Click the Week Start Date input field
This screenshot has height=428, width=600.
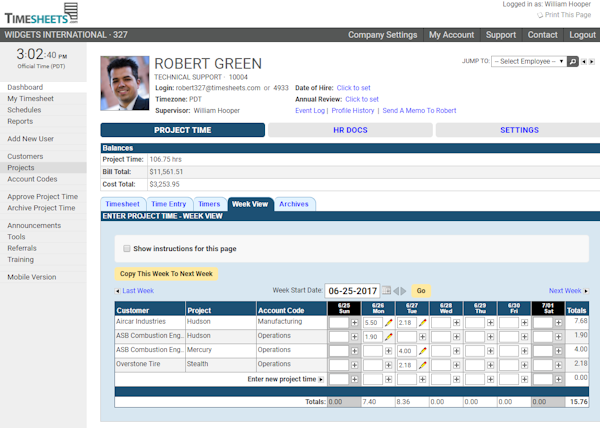pyautogui.click(x=353, y=291)
